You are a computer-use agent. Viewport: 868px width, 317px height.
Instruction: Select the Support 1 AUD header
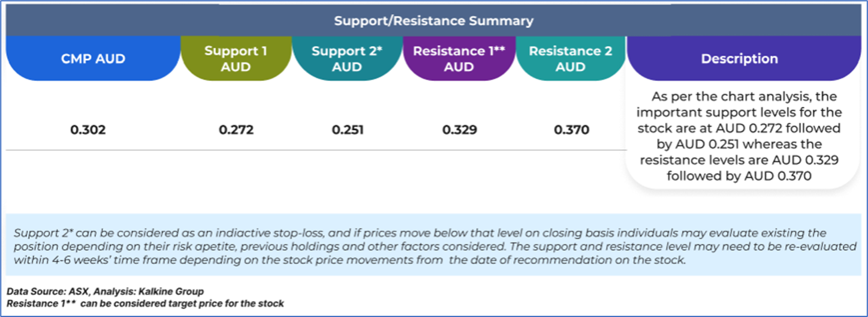(x=236, y=59)
